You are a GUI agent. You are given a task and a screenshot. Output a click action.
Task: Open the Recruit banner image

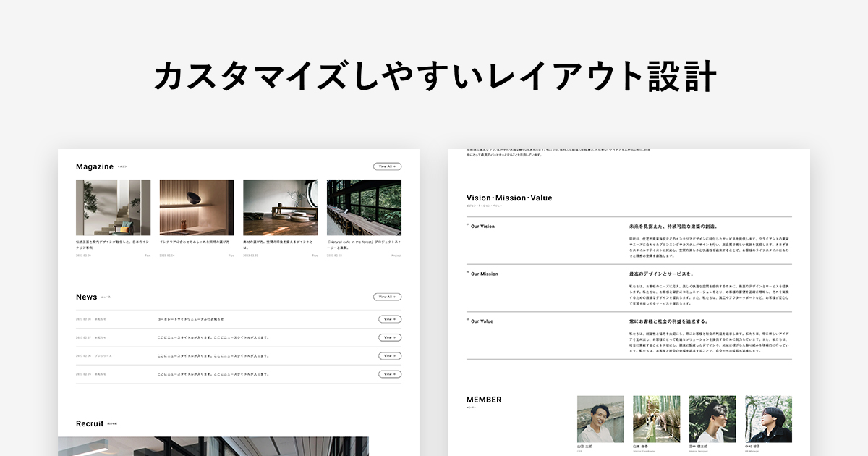coord(213,446)
